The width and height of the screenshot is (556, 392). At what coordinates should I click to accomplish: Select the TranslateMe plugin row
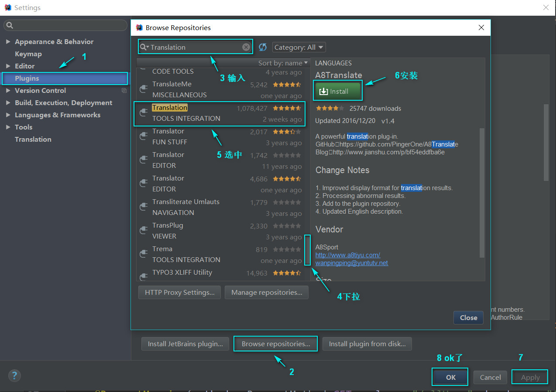pyautogui.click(x=220, y=89)
